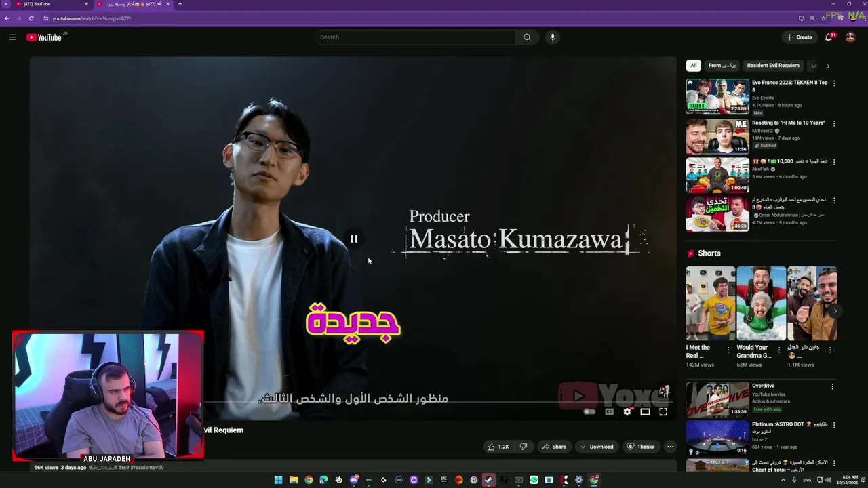Open Overdrive movie thumbnail
This screenshot has width=868, height=488.
pos(717,399)
